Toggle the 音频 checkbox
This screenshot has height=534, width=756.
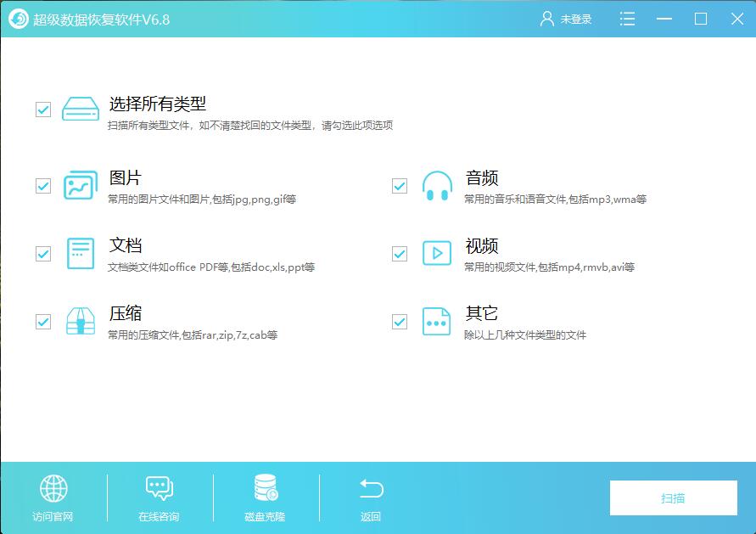tap(400, 186)
